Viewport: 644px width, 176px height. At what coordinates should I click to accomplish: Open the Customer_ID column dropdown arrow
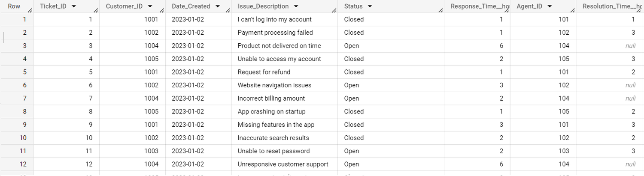149,6
